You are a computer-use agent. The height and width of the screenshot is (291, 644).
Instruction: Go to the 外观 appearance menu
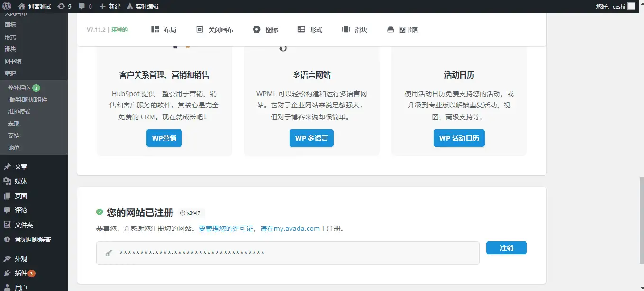coord(20,259)
